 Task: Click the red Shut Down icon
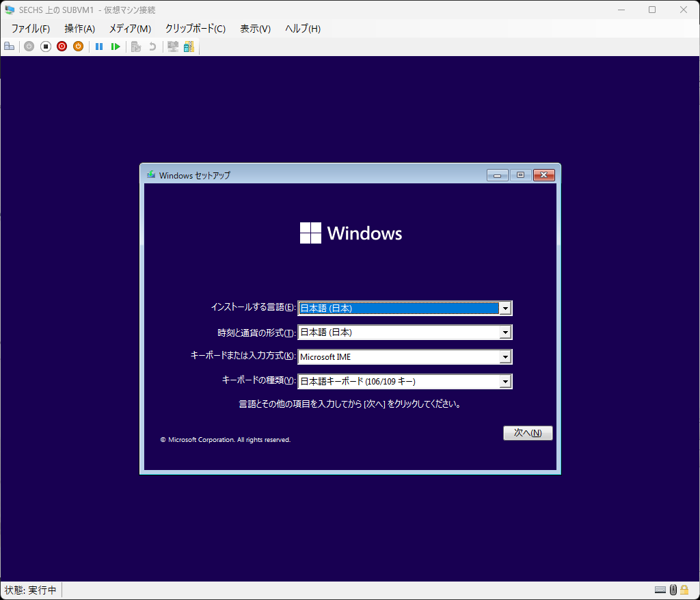coord(62,47)
